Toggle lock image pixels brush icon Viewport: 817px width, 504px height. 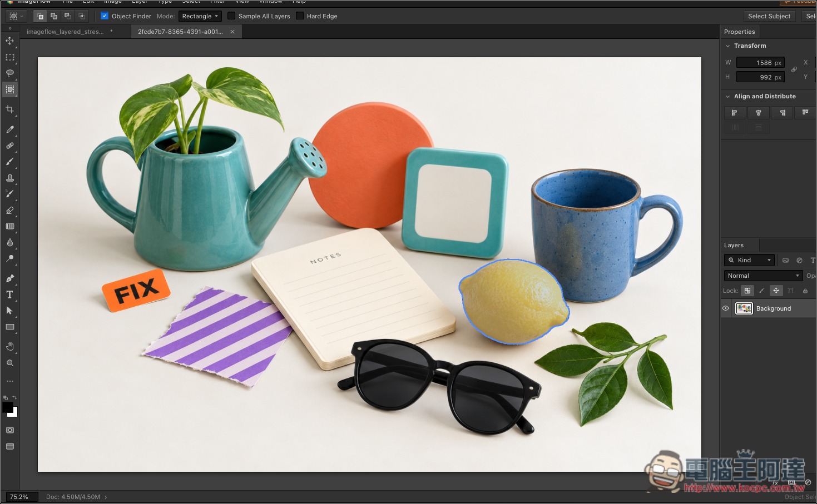pos(762,291)
